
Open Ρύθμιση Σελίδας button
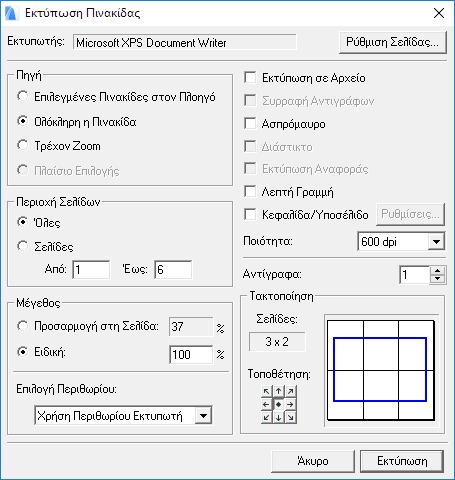pos(393,42)
